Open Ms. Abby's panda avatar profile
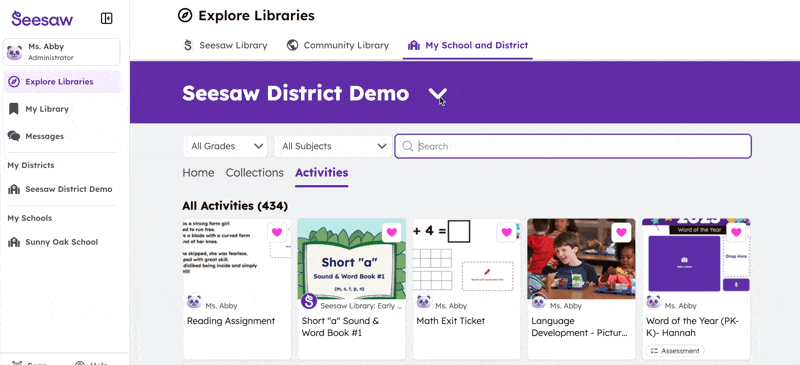The height and width of the screenshot is (365, 800). [14, 52]
